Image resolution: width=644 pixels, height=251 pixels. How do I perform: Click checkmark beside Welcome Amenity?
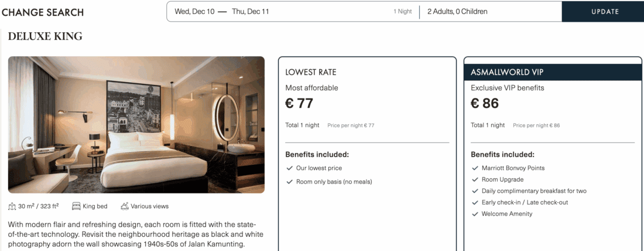[x=475, y=214]
